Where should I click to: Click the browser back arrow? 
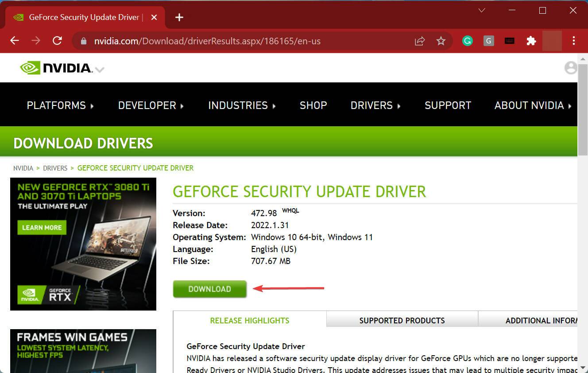click(15, 41)
